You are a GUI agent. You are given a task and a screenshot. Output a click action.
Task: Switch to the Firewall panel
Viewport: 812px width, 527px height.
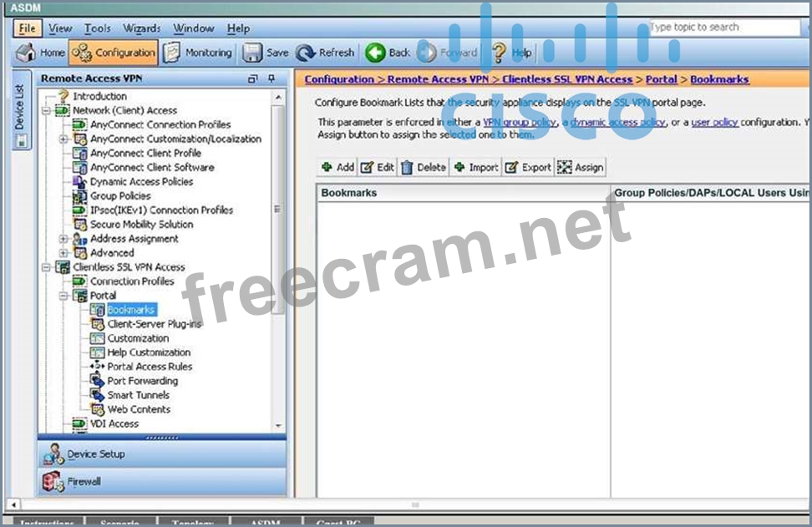[84, 481]
